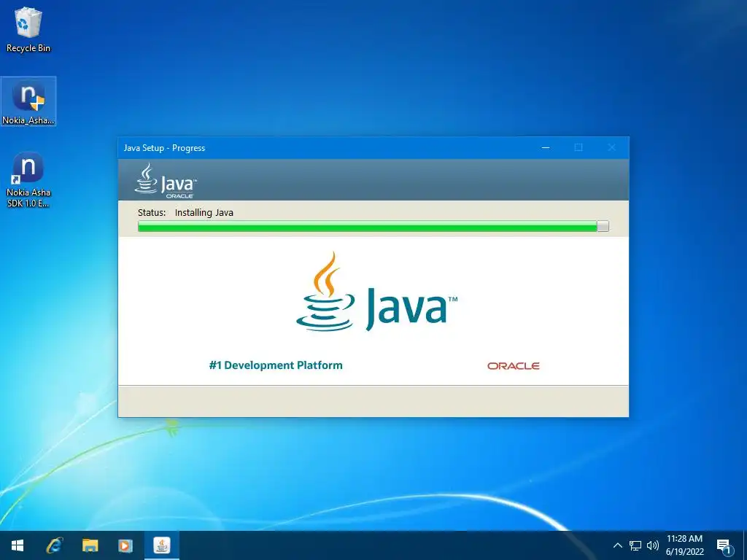Click the red ORACLE logo

(513, 366)
